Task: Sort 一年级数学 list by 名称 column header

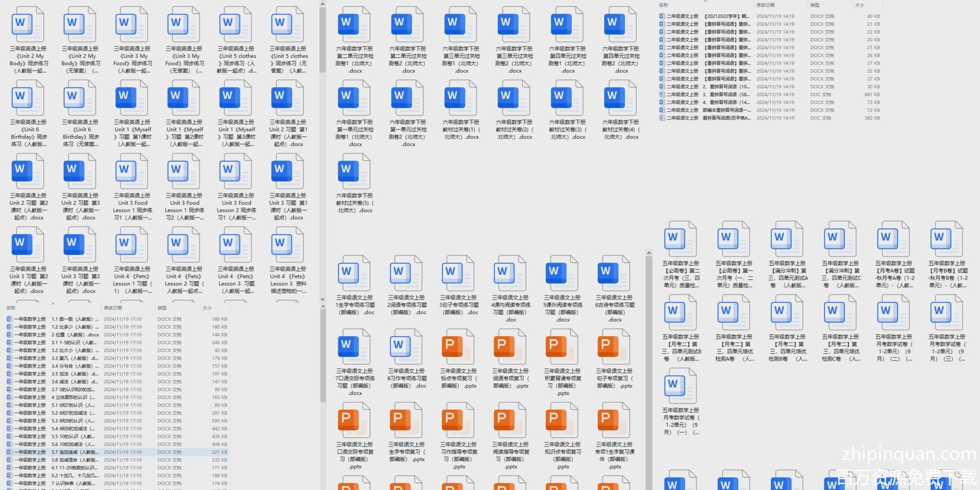Action: (x=11, y=308)
